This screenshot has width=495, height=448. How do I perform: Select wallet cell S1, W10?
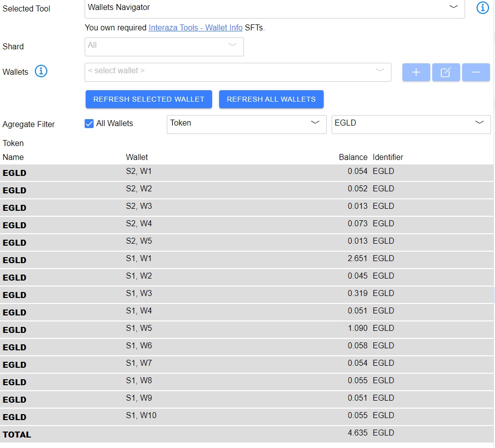(141, 415)
